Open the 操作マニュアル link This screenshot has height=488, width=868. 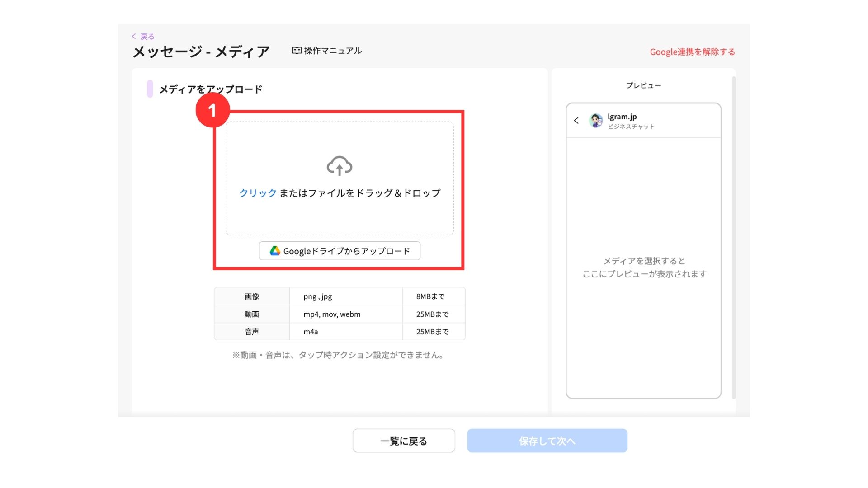pos(333,51)
